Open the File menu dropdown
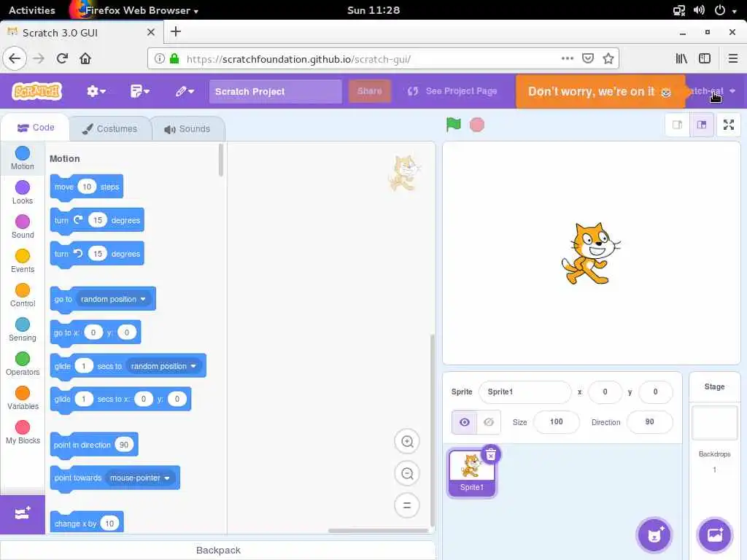 tap(139, 91)
